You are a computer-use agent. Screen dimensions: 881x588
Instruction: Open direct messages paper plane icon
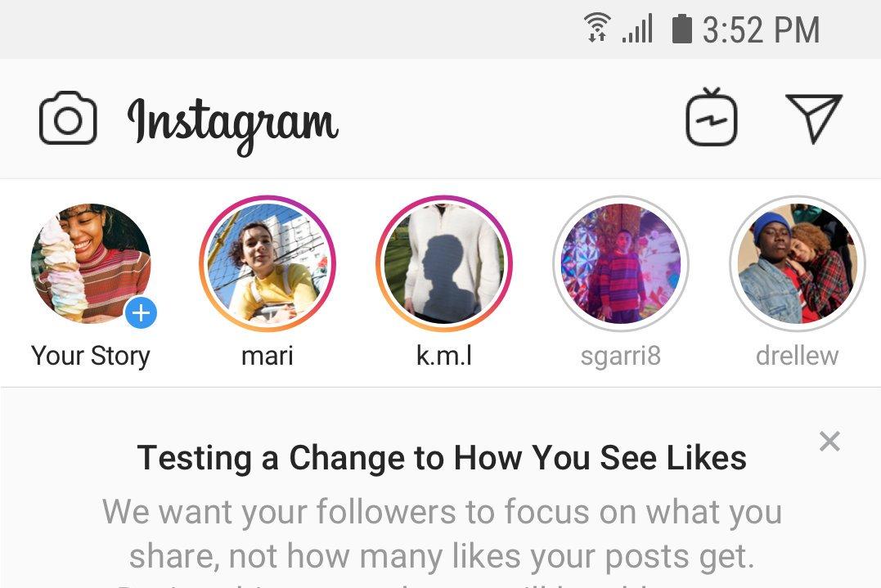click(x=813, y=119)
